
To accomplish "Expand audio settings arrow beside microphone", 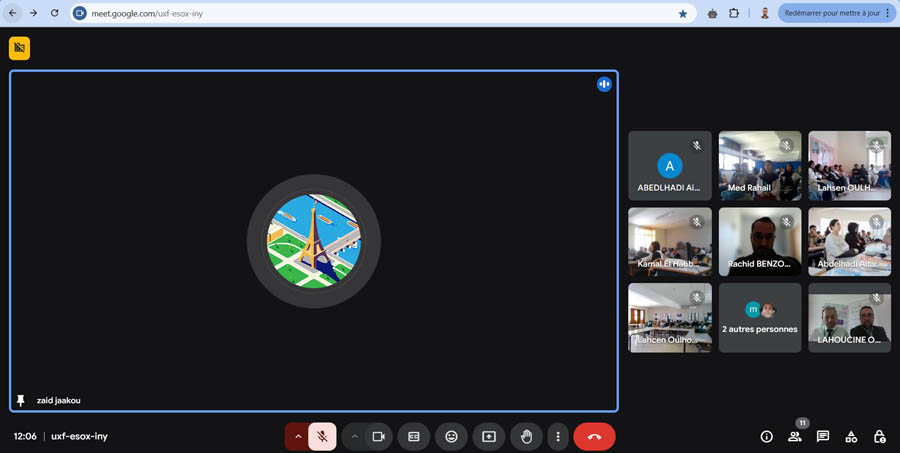I will point(297,437).
